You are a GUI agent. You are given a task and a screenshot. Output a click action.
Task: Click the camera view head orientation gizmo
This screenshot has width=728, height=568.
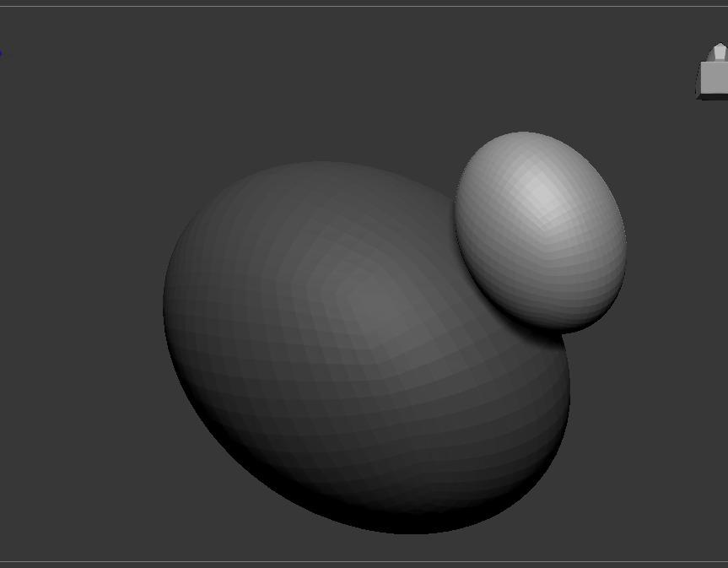click(712, 72)
